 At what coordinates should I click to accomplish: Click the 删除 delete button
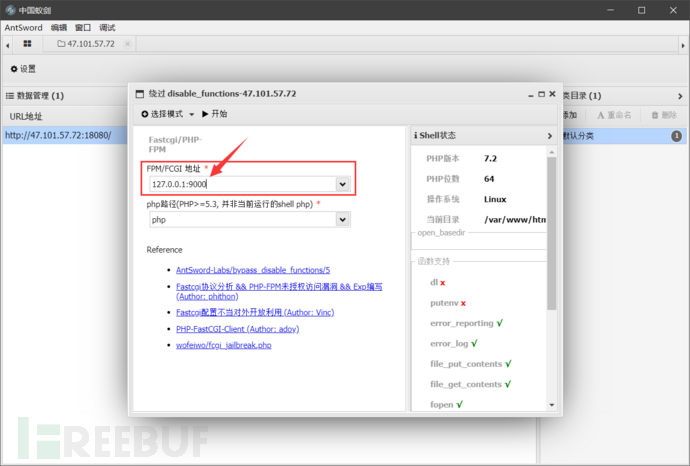point(664,115)
